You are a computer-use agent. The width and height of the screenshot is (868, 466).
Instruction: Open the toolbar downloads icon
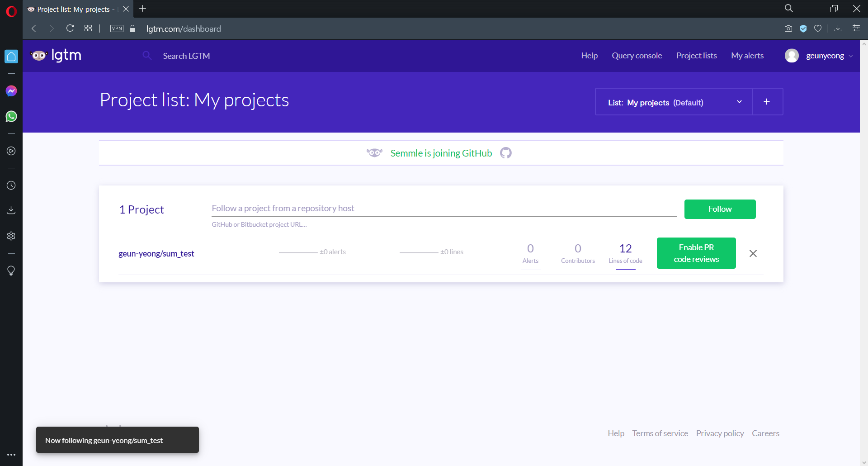[838, 29]
